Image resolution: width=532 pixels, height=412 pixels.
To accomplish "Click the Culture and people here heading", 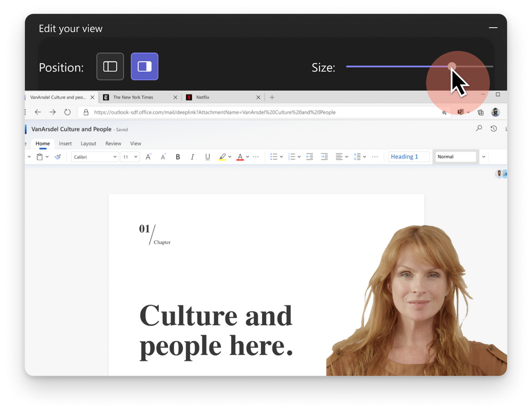I will point(216,330).
